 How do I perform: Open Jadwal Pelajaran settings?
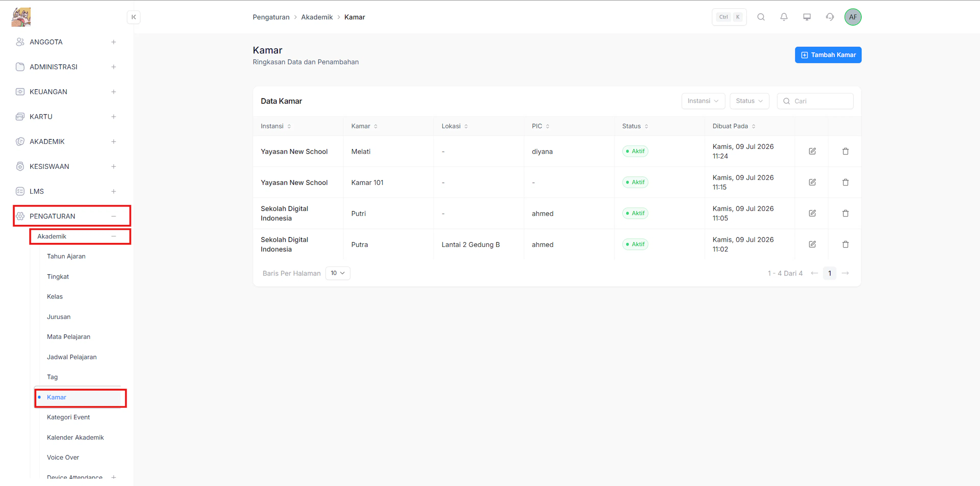(x=71, y=357)
